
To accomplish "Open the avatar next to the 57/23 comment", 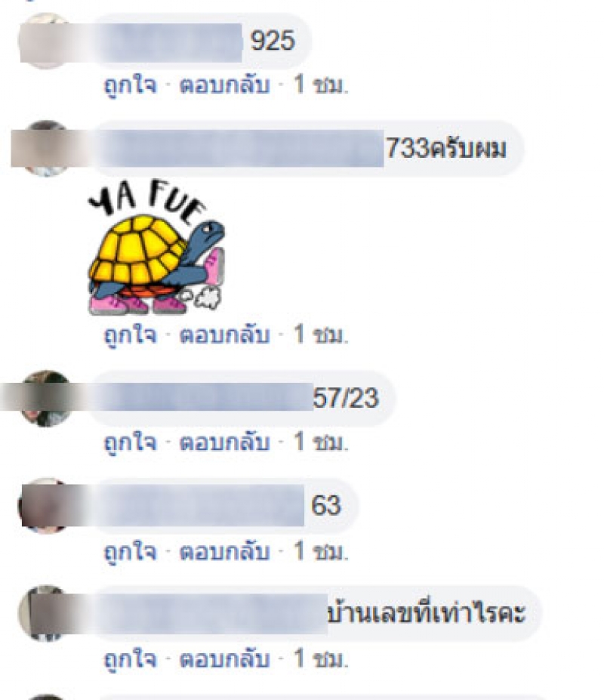I will coord(44,398).
